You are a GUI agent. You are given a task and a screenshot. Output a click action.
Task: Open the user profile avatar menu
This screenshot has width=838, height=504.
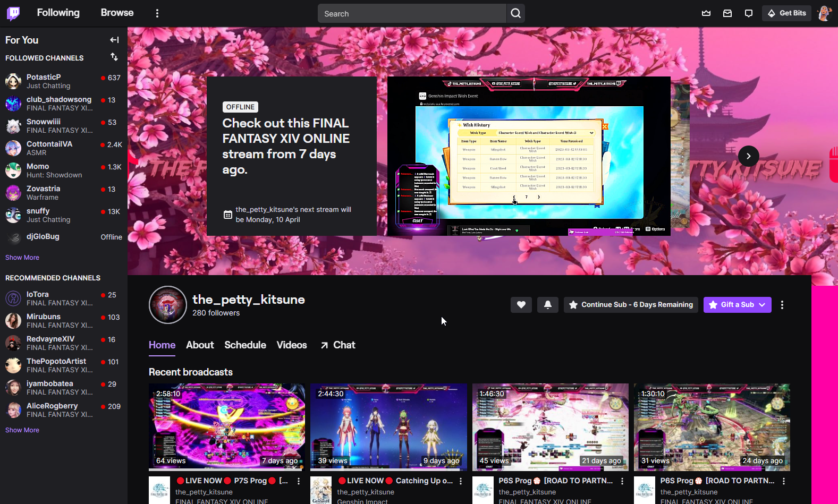tap(824, 13)
